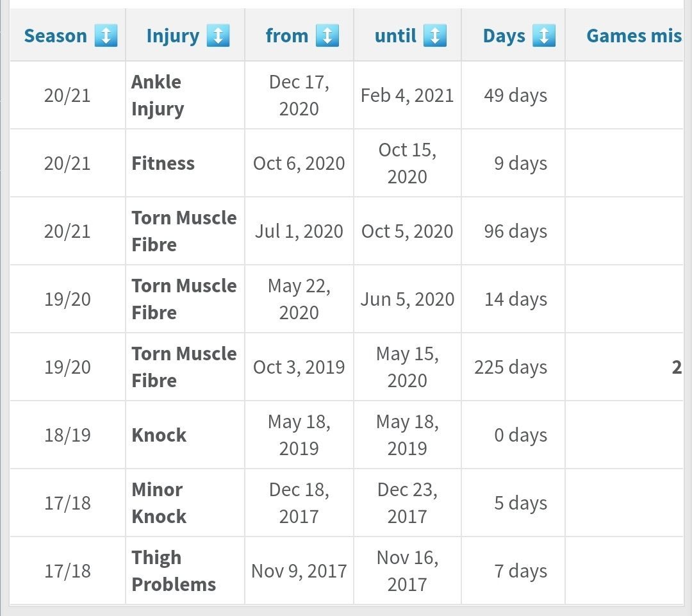Click the Games missed column header
Screen dimensions: 692x616
click(633, 36)
